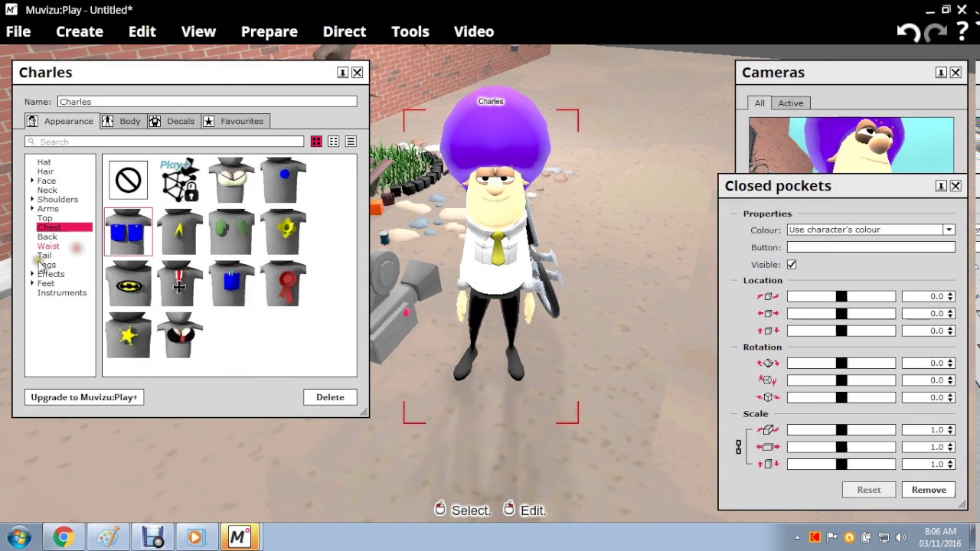
Task: Open the Colour dropdown
Action: [949, 230]
